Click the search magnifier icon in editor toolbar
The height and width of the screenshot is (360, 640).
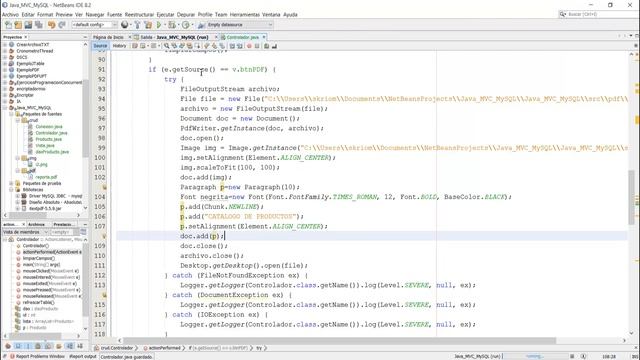pos(167,46)
